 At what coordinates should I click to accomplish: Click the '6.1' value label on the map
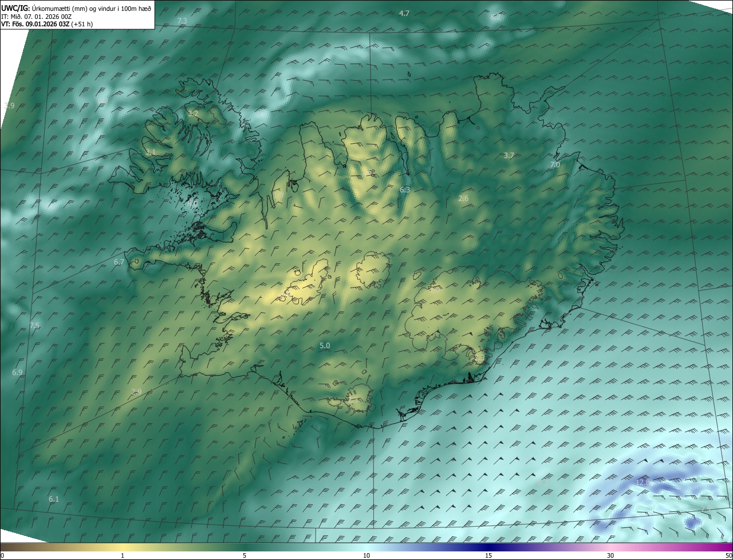pos(54,499)
